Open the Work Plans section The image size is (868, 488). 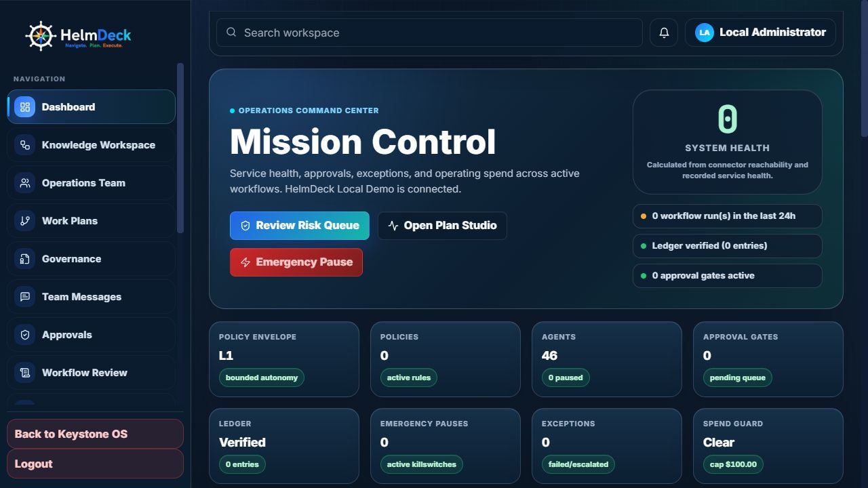(x=91, y=221)
